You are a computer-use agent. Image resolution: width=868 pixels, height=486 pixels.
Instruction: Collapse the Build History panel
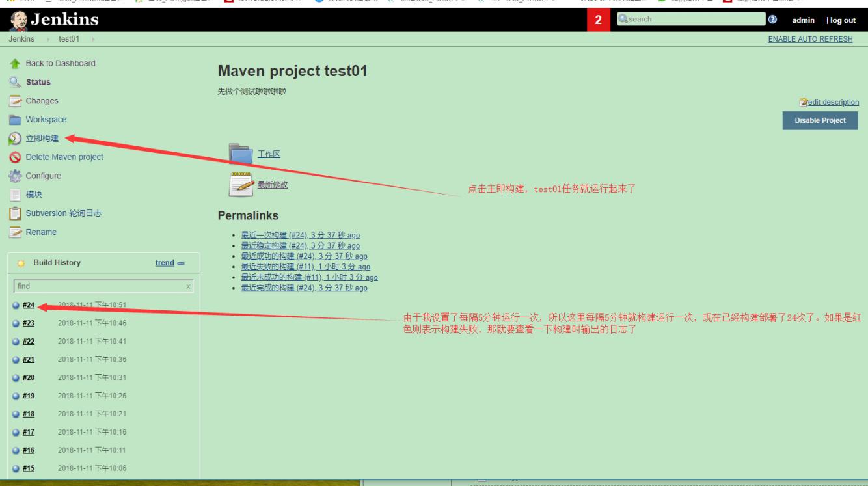click(x=180, y=263)
